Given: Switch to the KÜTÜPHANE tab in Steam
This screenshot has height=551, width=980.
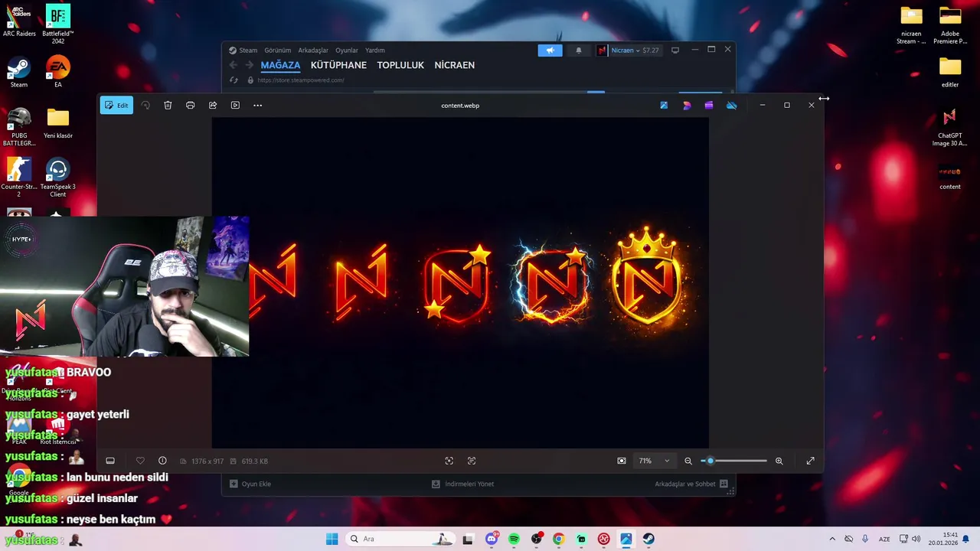Looking at the screenshot, I should (x=338, y=65).
